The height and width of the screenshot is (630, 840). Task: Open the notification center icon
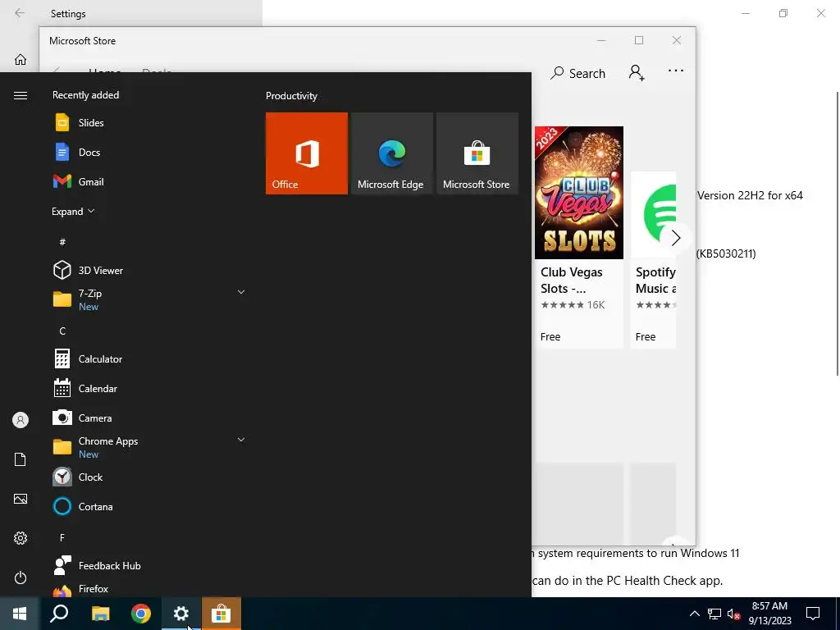(813, 614)
